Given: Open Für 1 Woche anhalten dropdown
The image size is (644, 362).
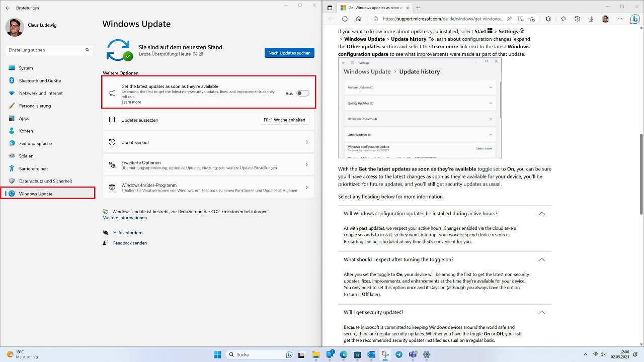Looking at the screenshot, I should click(x=284, y=120).
